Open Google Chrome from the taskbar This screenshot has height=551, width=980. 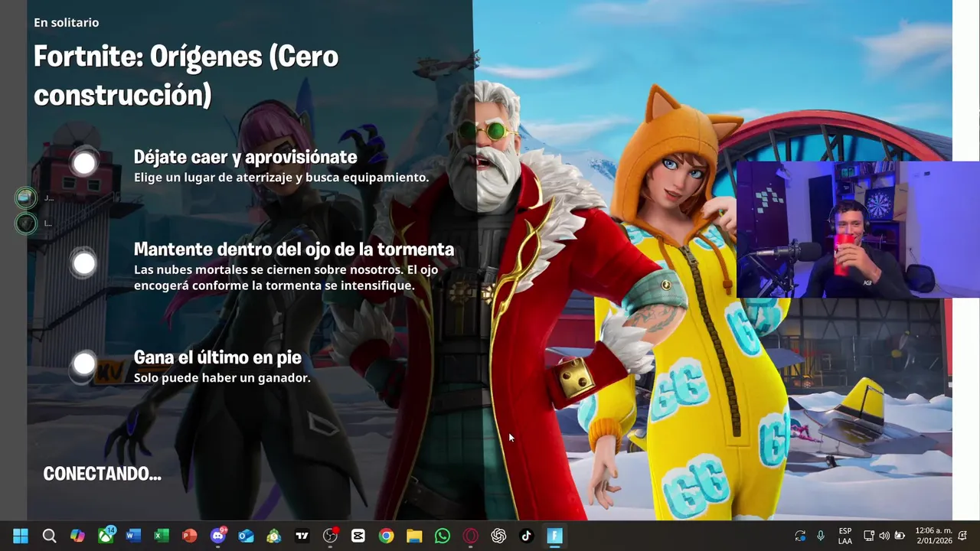click(x=386, y=536)
